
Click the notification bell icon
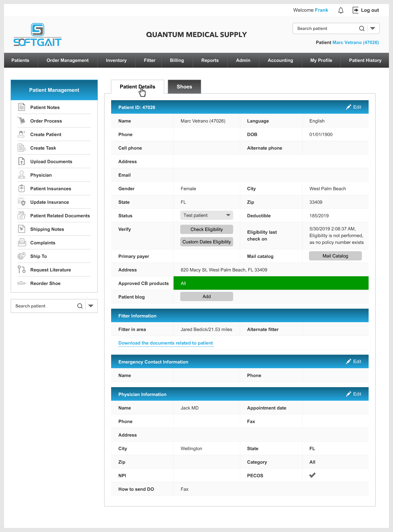341,10
